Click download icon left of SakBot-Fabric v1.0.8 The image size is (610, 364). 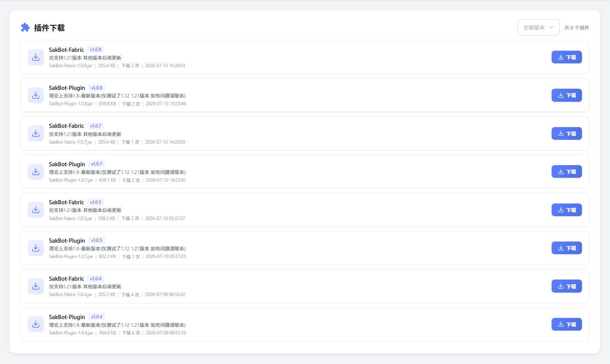click(x=36, y=57)
